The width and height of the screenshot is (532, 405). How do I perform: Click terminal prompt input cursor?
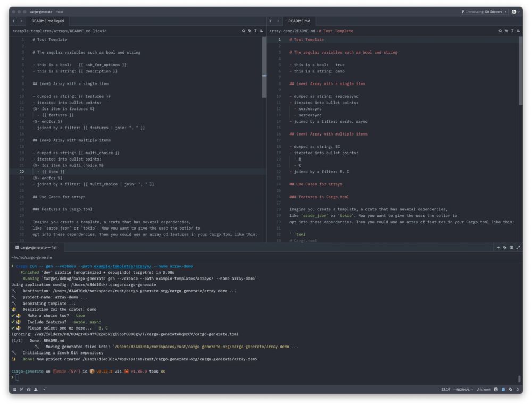pos(17,377)
